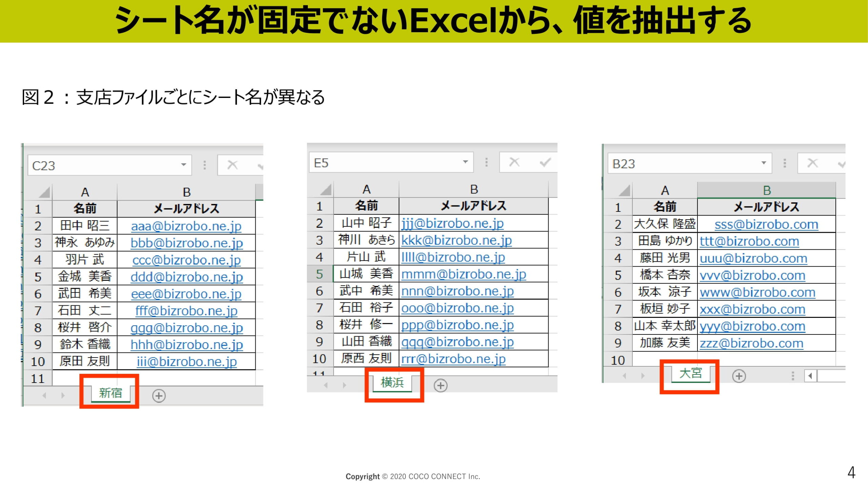This screenshot has width=868, height=488.
Task: Click the vertical dots handle beside B23 name box
Action: click(x=785, y=163)
